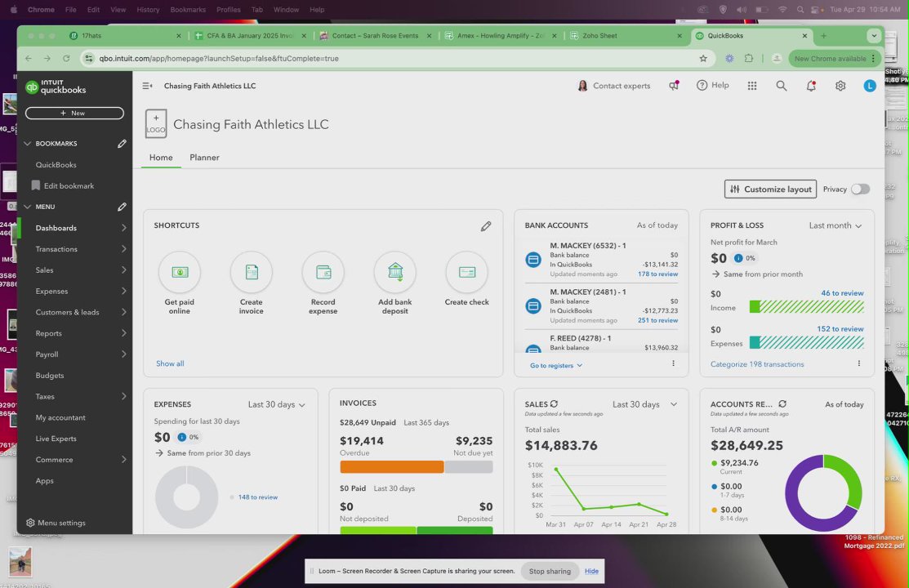Collapse the BOOKMARKS section
Image resolution: width=909 pixels, height=588 pixels.
coord(27,143)
